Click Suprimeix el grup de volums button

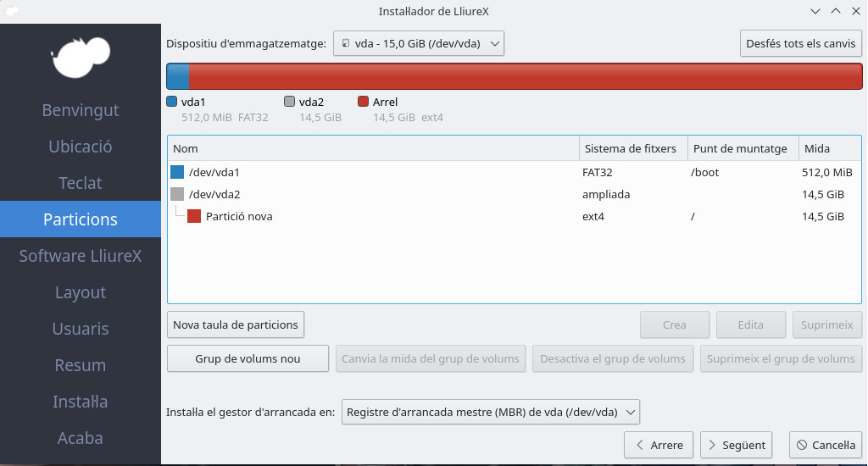point(781,358)
